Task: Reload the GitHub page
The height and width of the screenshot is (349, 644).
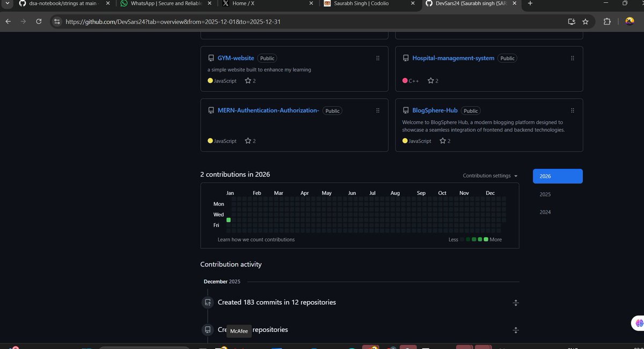Action: pyautogui.click(x=39, y=21)
